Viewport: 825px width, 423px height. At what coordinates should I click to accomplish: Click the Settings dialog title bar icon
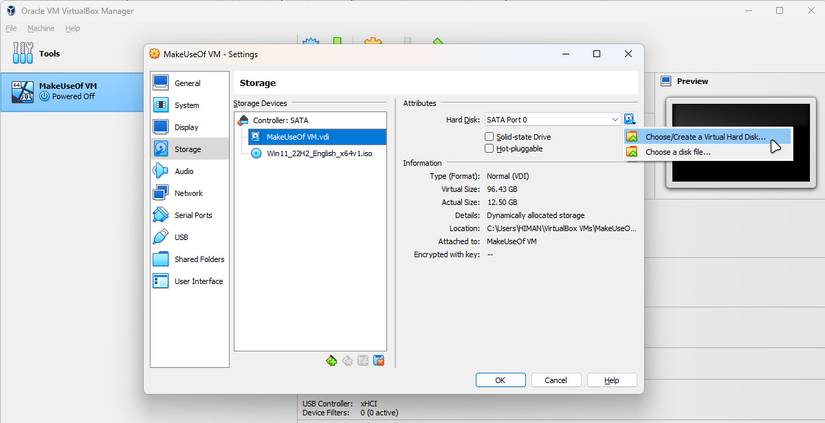tap(154, 54)
